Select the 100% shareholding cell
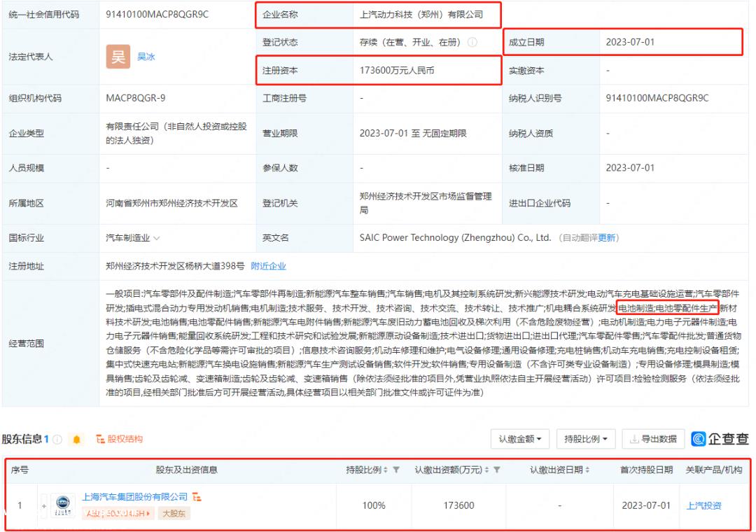Image resolution: width=756 pixels, height=532 pixels. (374, 505)
